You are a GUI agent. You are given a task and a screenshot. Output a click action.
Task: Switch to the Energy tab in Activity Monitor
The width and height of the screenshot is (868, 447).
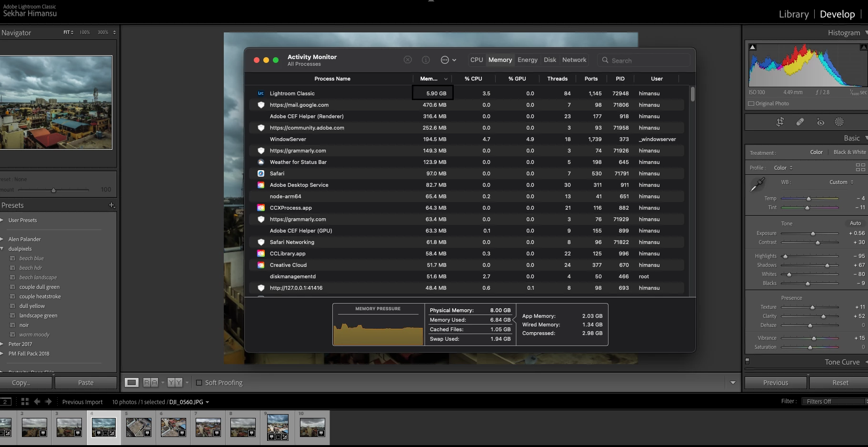(528, 60)
